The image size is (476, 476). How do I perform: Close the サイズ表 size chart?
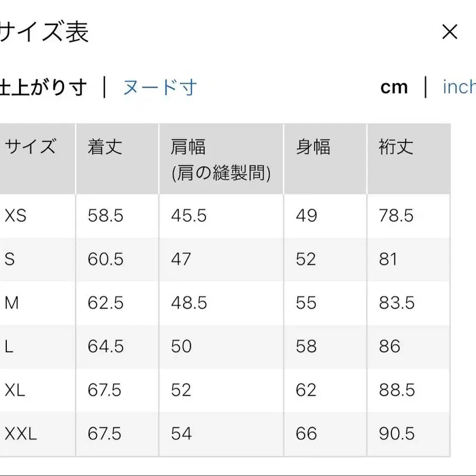tap(450, 33)
